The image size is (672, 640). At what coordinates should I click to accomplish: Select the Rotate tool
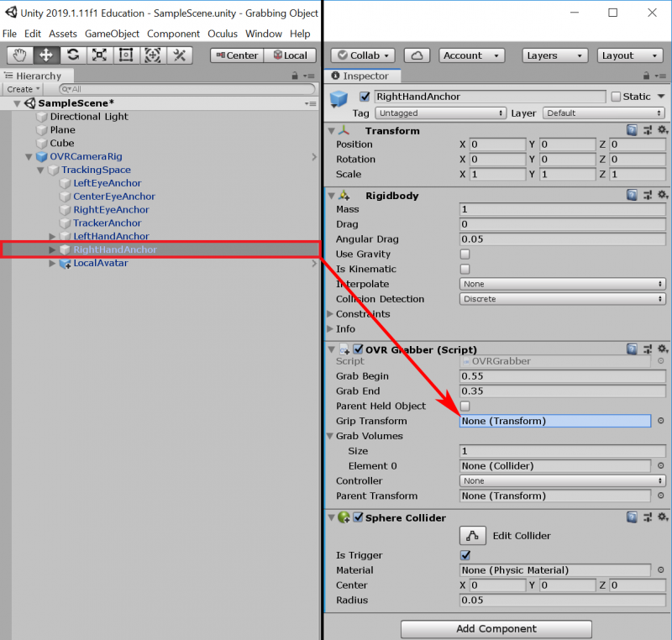coord(73,55)
